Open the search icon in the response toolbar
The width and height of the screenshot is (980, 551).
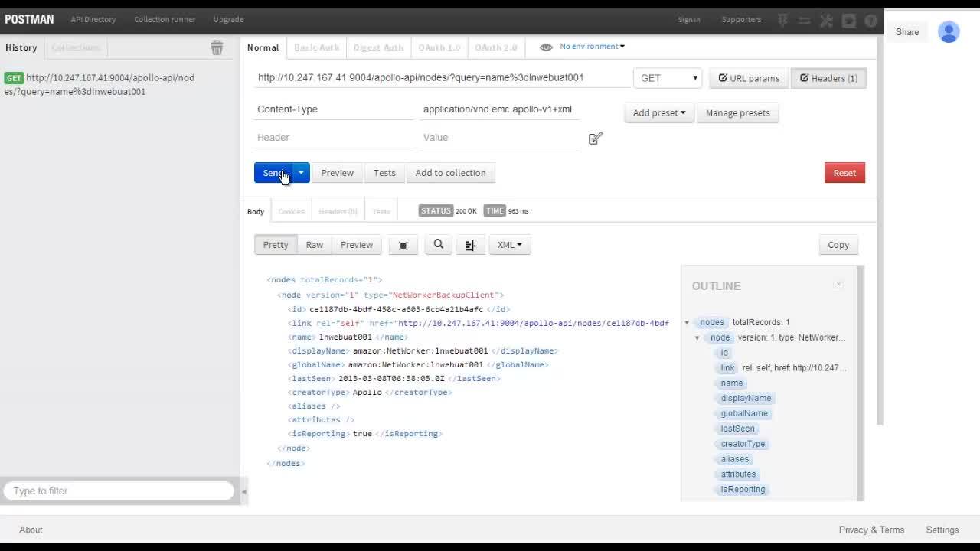point(438,244)
